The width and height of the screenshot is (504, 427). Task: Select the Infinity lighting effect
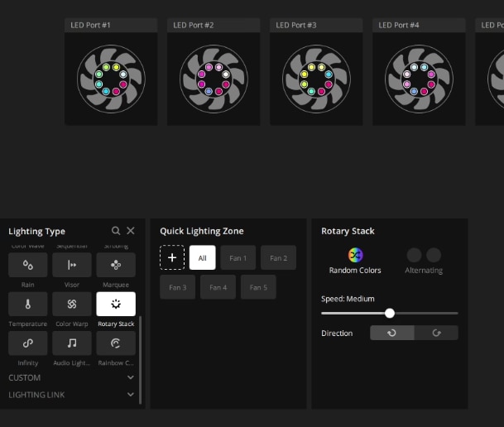(28, 343)
